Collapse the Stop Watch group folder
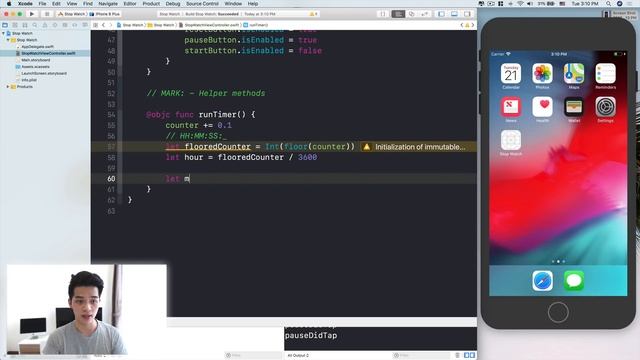Screen dimensions: 640x360 (8, 40)
